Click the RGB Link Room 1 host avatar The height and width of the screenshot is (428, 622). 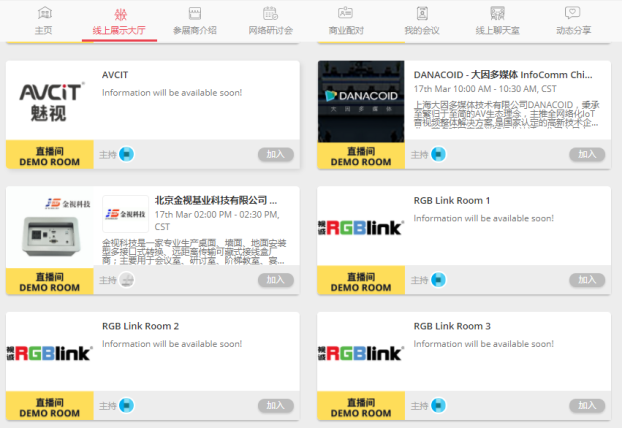pyautogui.click(x=438, y=280)
